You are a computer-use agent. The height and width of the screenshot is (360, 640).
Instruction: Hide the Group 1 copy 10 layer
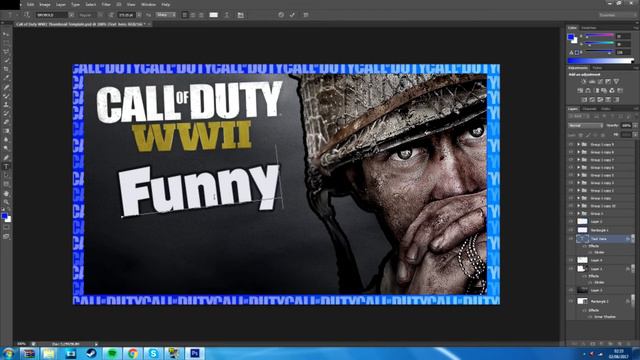pyautogui.click(x=571, y=206)
